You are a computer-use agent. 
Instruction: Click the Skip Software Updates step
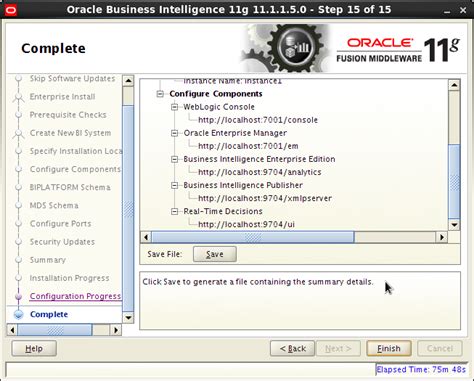pos(72,79)
